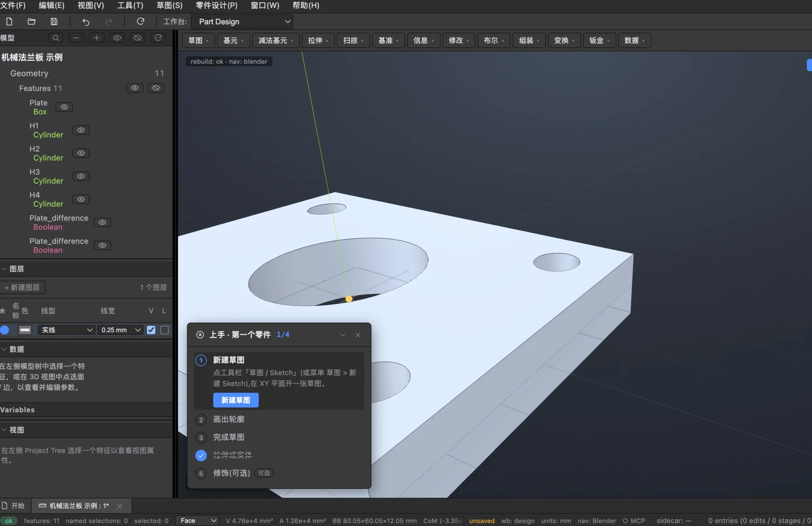
Task: Open the 拉伸 toolbar dropdown
Action: point(318,41)
